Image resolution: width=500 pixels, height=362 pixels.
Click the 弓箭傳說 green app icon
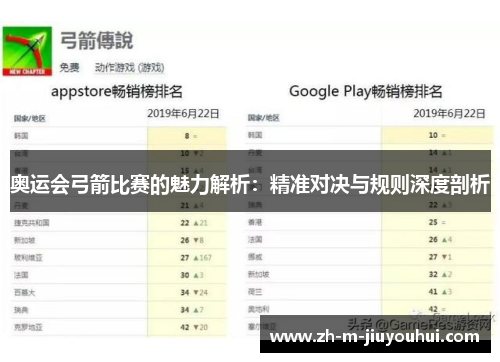(27, 51)
